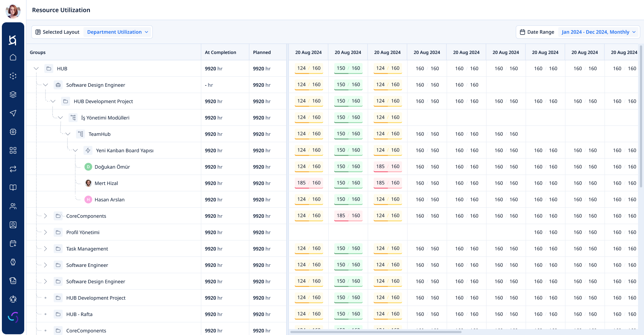Image resolution: width=644 pixels, height=335 pixels.
Task: Open the repeat arrows sidebar icon
Action: click(x=13, y=169)
